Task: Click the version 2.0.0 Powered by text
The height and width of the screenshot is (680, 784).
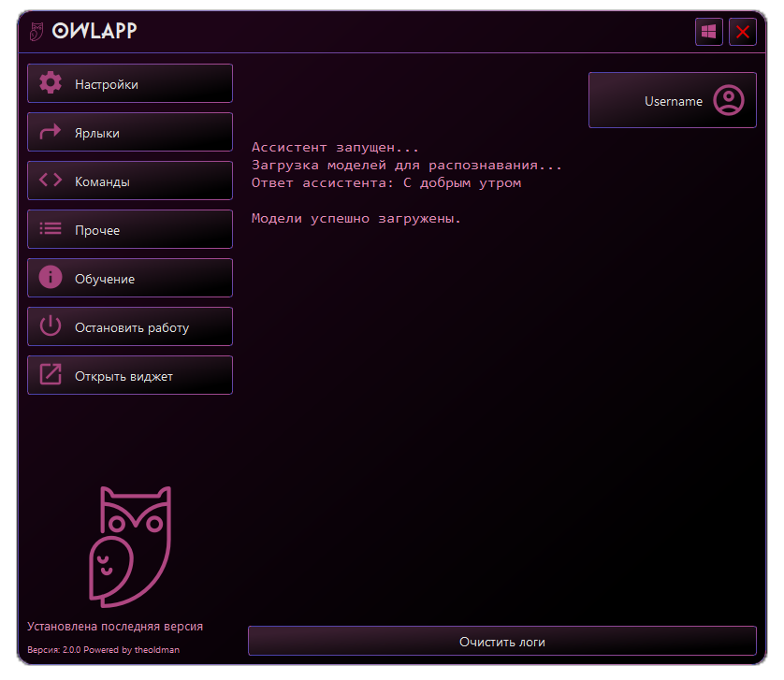Action: [104, 650]
